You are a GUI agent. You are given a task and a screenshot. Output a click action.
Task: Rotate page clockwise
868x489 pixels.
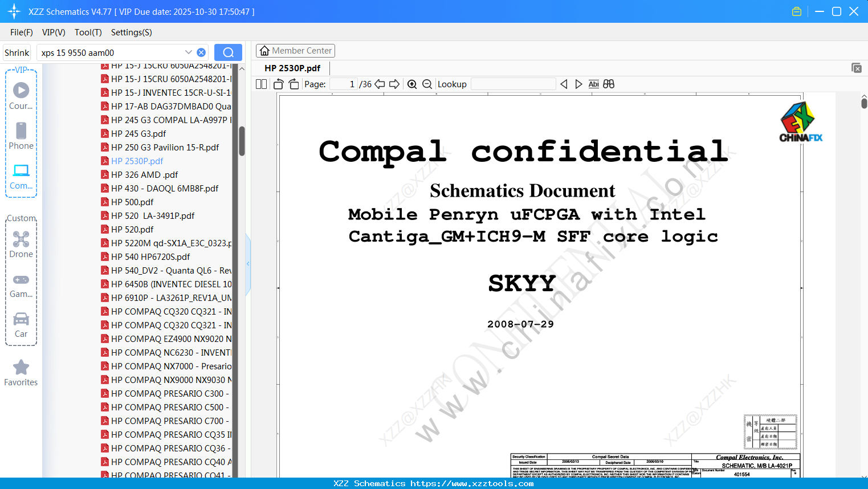click(x=294, y=84)
